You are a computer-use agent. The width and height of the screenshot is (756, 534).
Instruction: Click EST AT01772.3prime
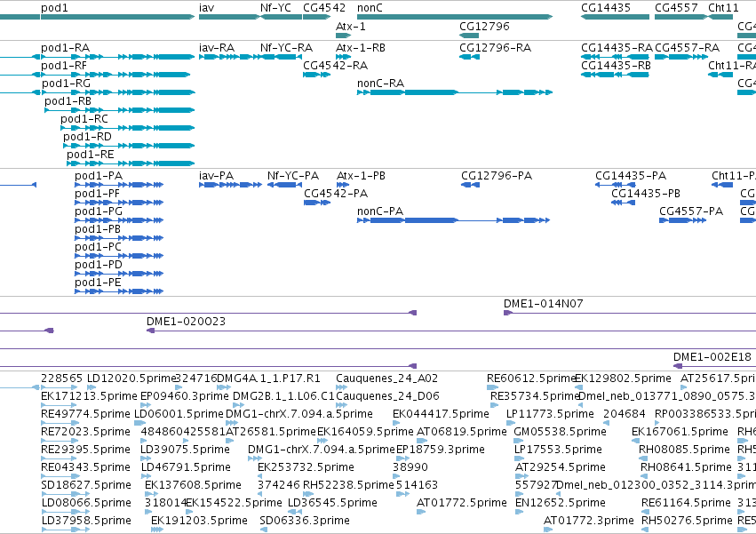tap(548, 530)
